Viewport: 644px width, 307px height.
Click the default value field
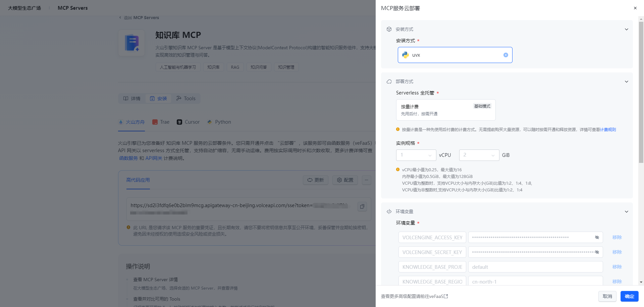[536, 267]
